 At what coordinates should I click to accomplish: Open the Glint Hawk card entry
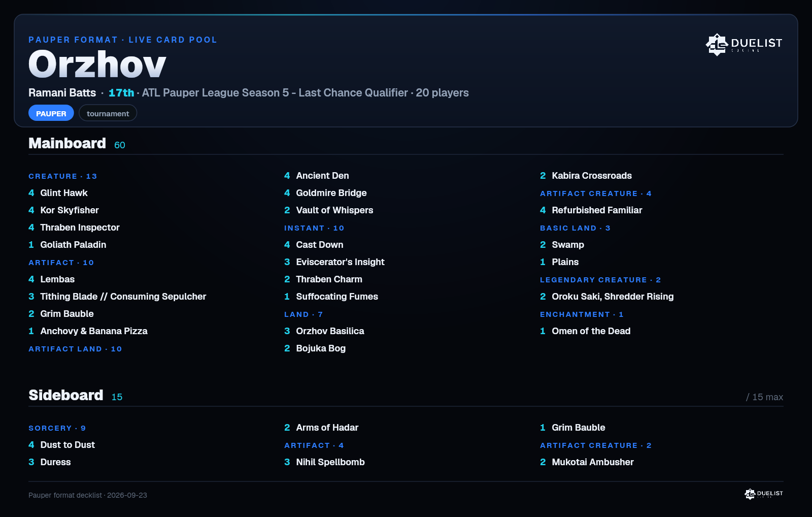[x=64, y=193]
